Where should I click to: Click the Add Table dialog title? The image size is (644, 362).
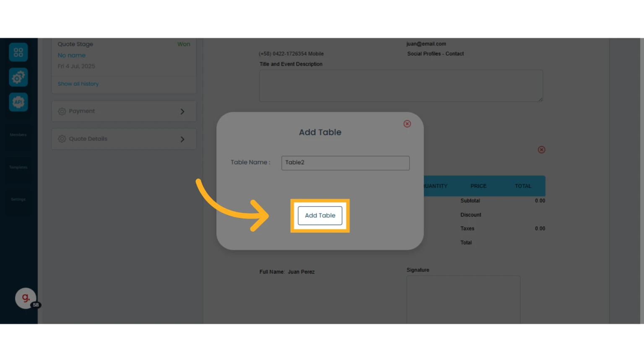pyautogui.click(x=320, y=132)
